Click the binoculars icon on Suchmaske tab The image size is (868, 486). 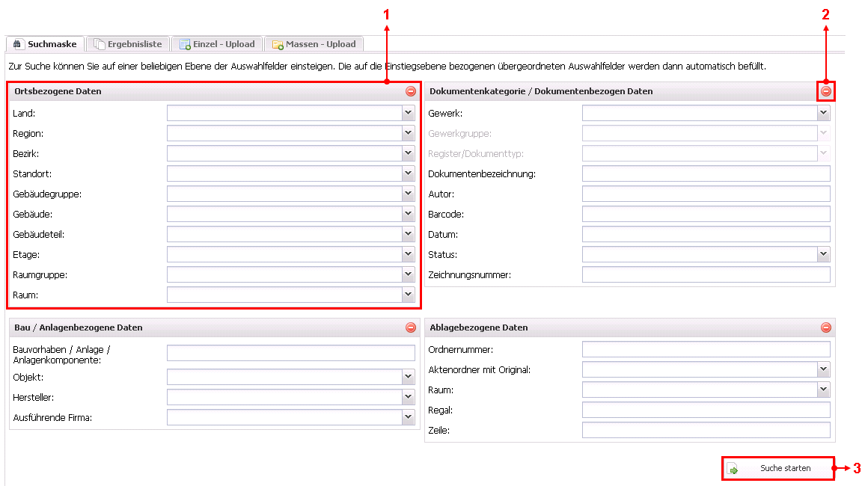(x=17, y=43)
